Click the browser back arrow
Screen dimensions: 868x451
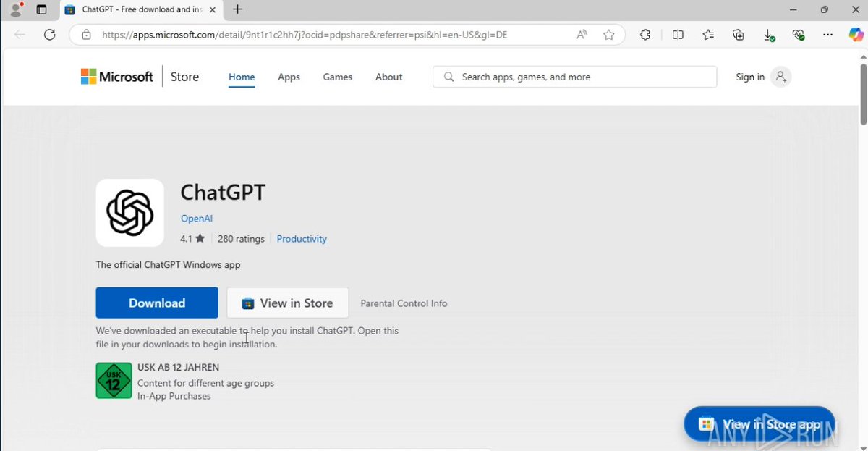click(x=20, y=35)
